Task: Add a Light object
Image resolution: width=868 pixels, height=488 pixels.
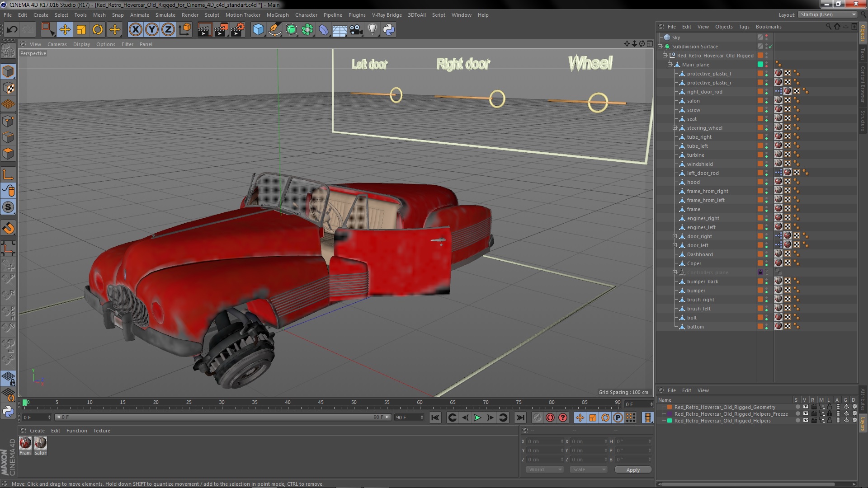Action: (372, 30)
